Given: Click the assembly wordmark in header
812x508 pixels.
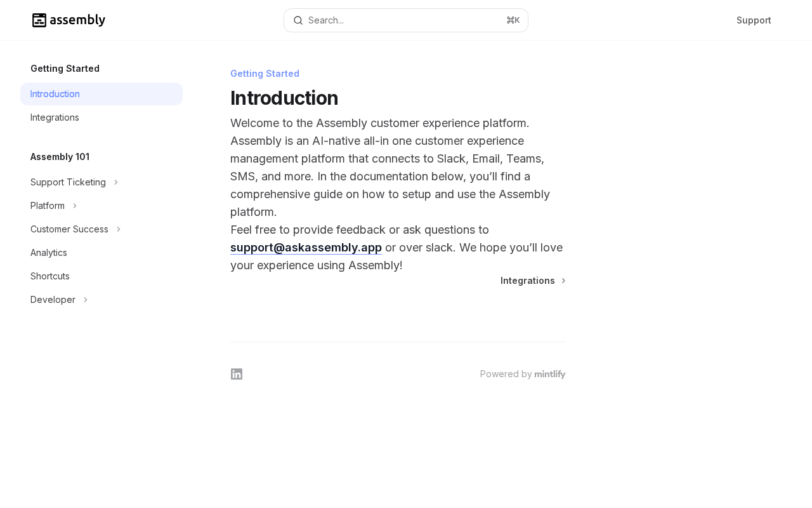Looking at the screenshot, I should coord(77,20).
